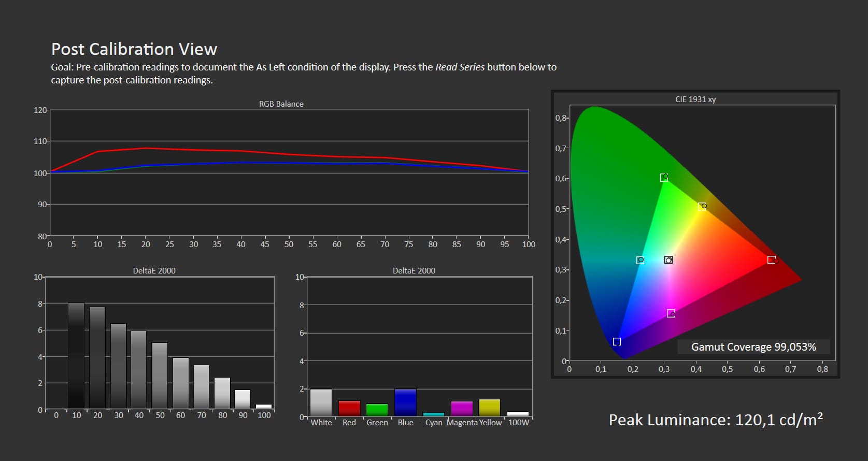The height and width of the screenshot is (461, 868).
Task: Click the 10 percent grayscale DeltaE bar
Action: [76, 356]
